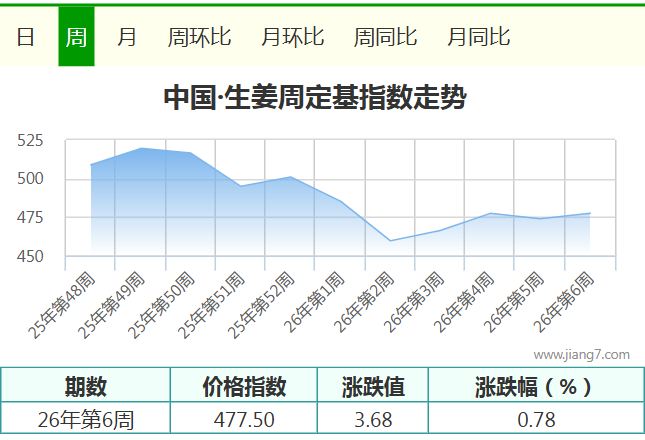
Task: Click the 期数 column header
Action: pyautogui.click(x=86, y=387)
